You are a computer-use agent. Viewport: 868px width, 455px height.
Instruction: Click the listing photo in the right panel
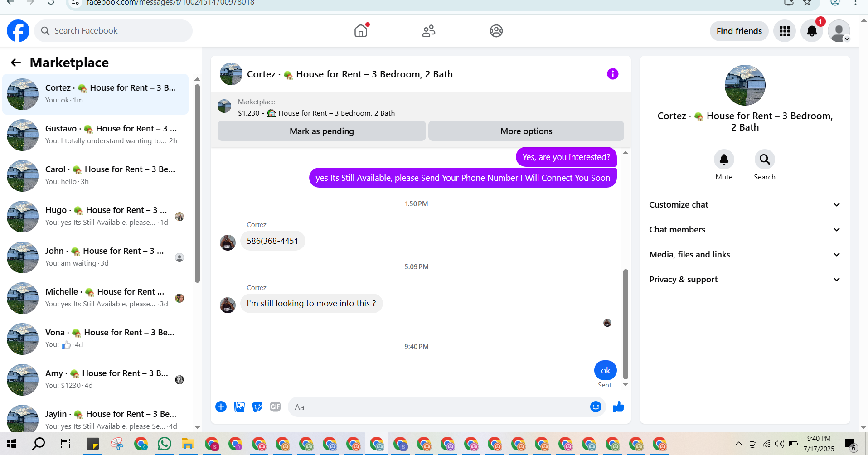[745, 85]
